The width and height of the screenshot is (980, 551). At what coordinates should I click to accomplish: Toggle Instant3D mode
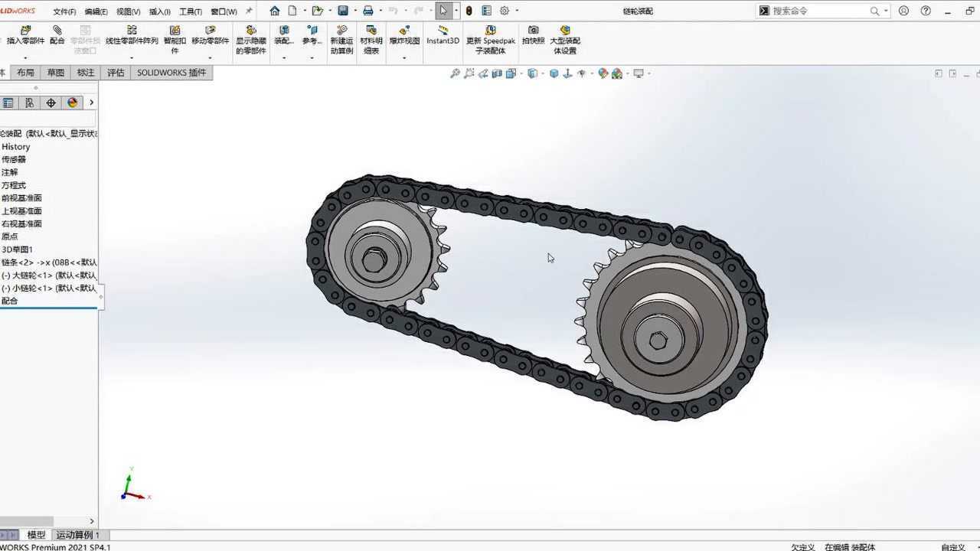pos(443,31)
